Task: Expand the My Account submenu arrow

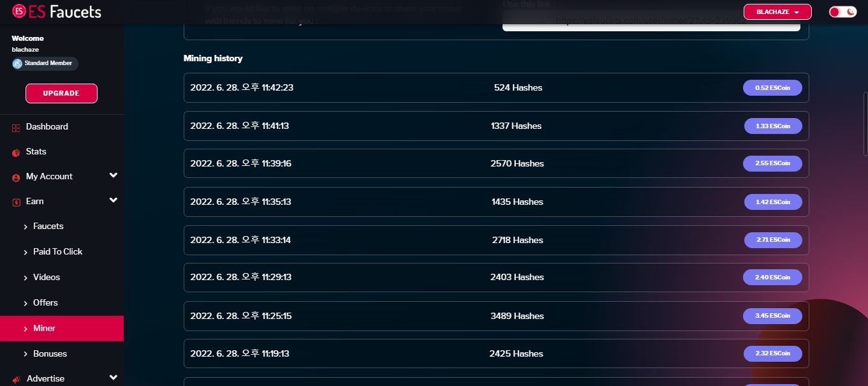Action: (x=114, y=175)
